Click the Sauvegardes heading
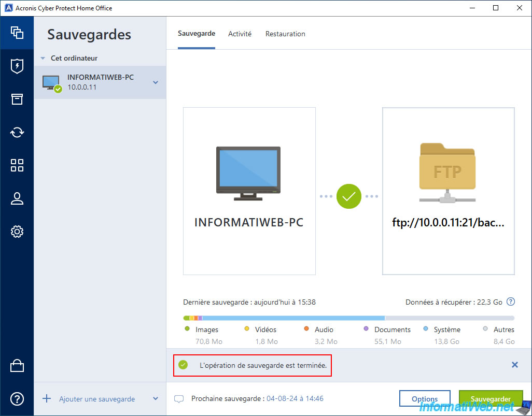Screen dimensions: 532x416 click(89, 35)
